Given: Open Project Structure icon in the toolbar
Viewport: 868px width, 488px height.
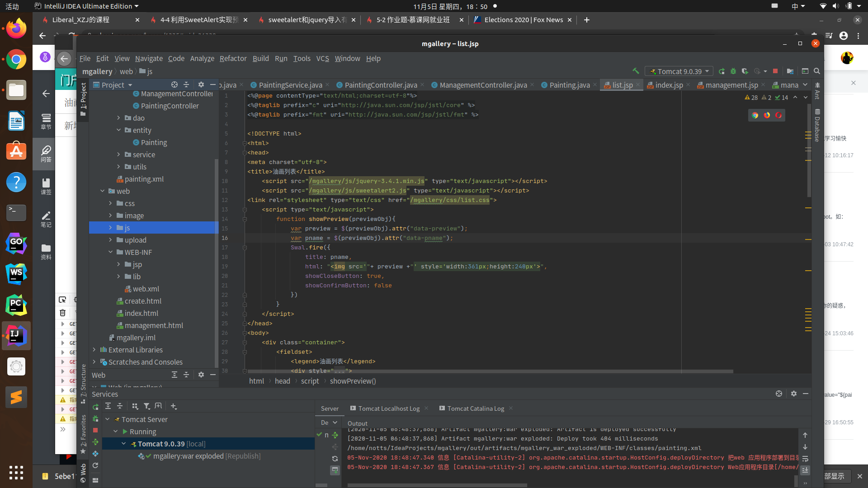Looking at the screenshot, I should pyautogui.click(x=790, y=71).
